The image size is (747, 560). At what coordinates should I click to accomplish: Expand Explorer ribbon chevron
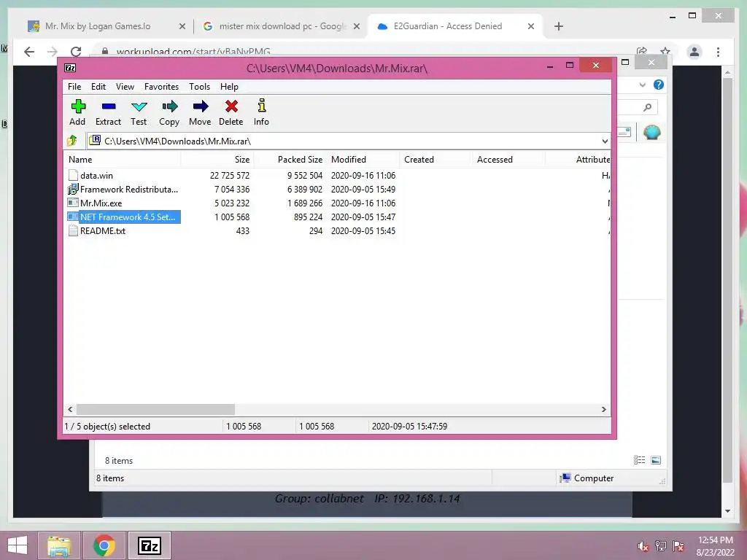(x=642, y=85)
